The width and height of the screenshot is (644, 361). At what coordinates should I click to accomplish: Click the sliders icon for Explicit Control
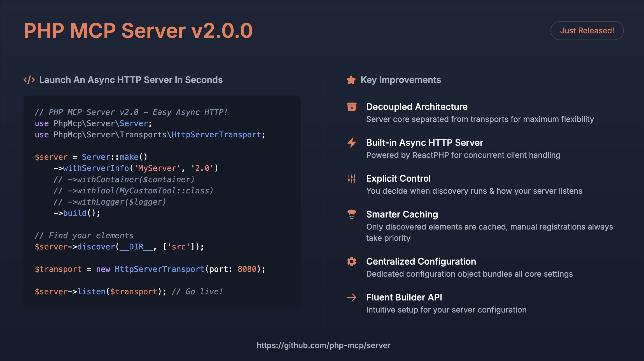(352, 179)
